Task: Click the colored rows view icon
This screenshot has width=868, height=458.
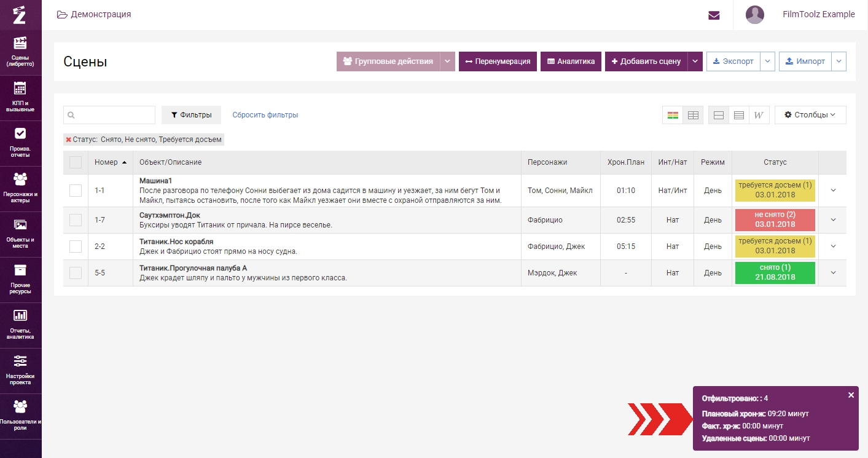Action: [x=673, y=115]
